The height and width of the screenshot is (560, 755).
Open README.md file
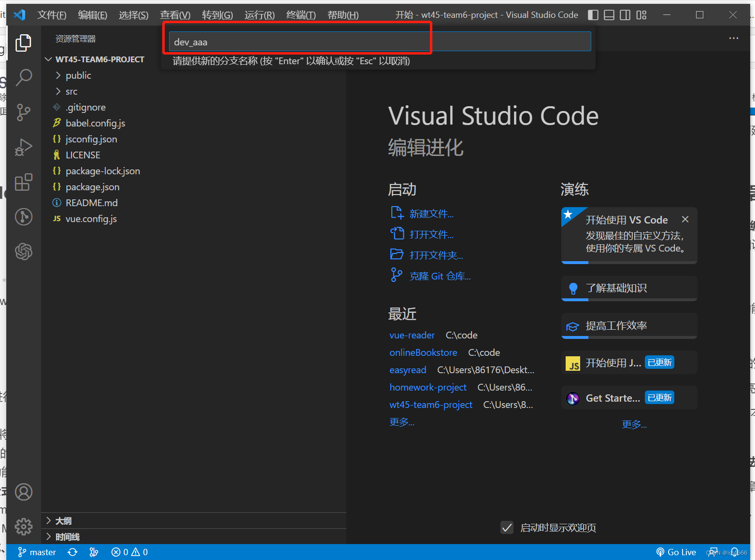(91, 203)
